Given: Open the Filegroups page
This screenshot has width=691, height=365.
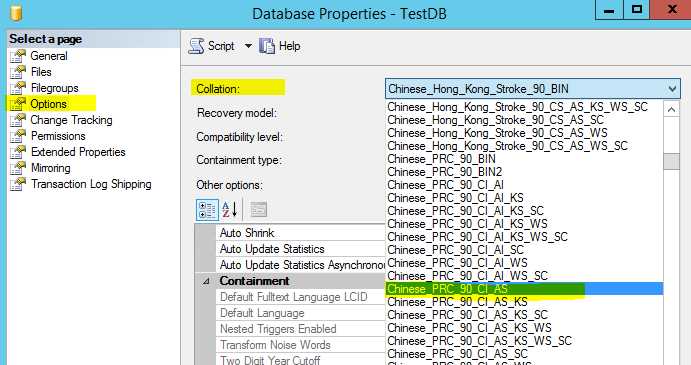Looking at the screenshot, I should [x=55, y=88].
